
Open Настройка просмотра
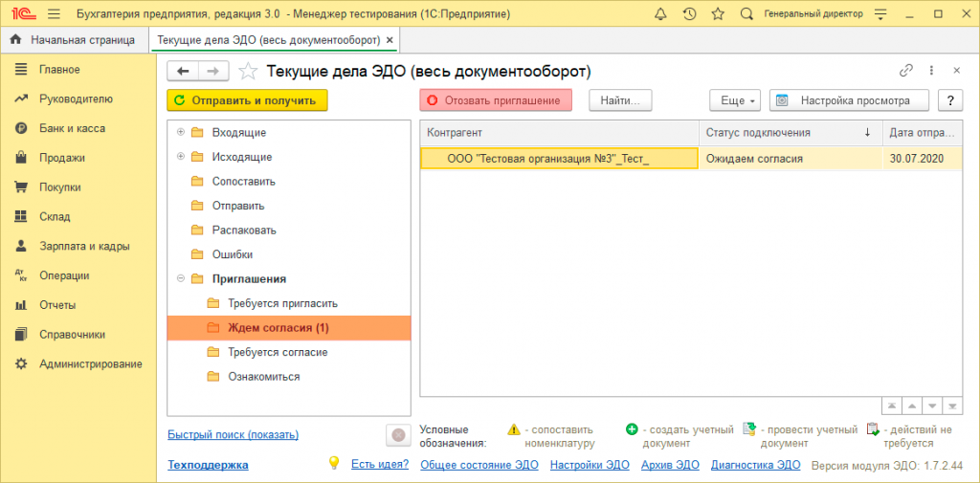point(850,100)
